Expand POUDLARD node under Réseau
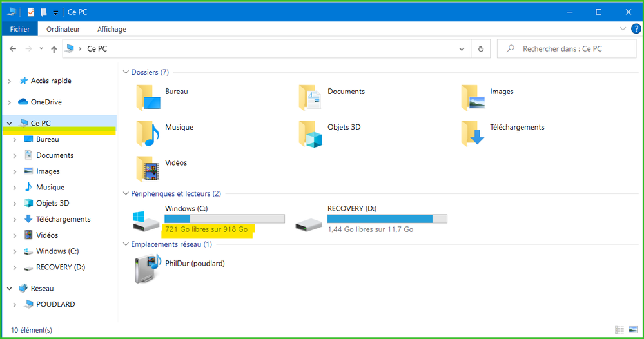644x339 pixels. pos(15,305)
